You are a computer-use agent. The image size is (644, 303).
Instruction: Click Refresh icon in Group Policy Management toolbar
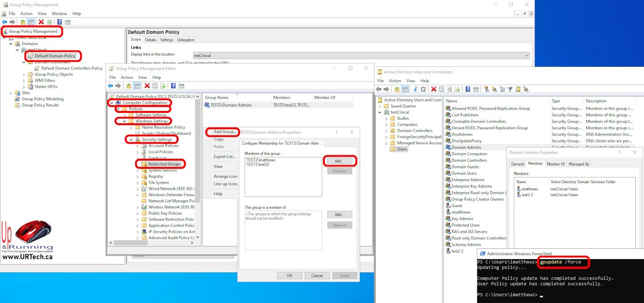(x=49, y=22)
